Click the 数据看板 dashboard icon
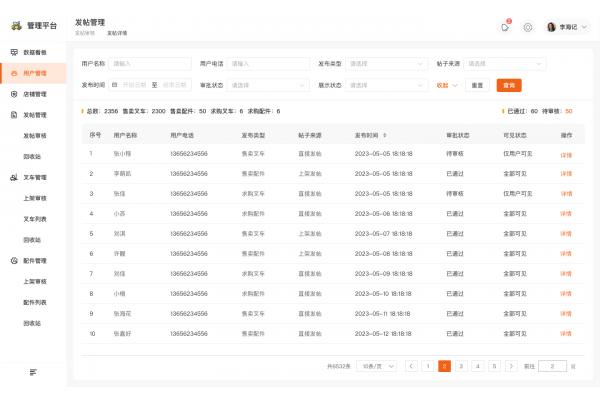The image size is (600, 400). tap(14, 52)
